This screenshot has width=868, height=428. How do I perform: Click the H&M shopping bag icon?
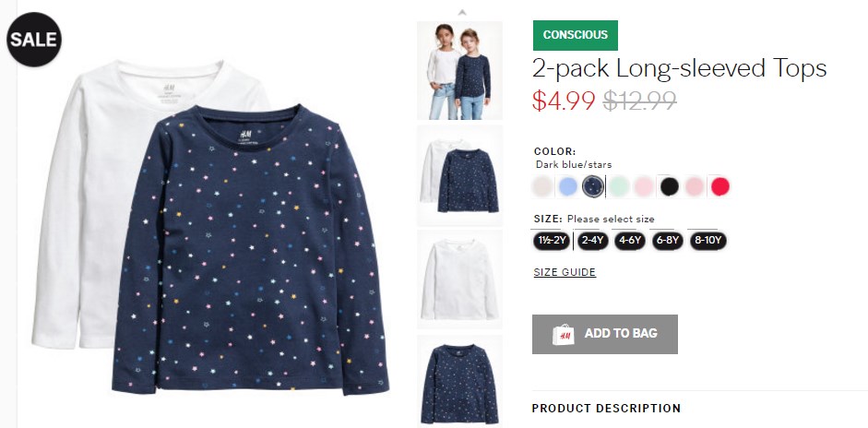[563, 335]
